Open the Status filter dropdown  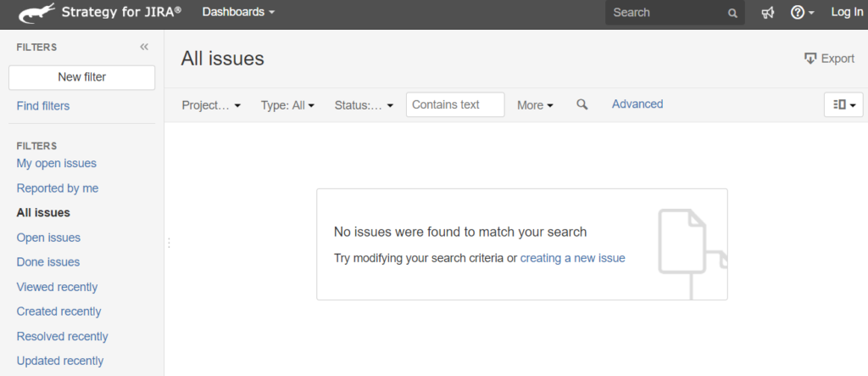coord(364,105)
